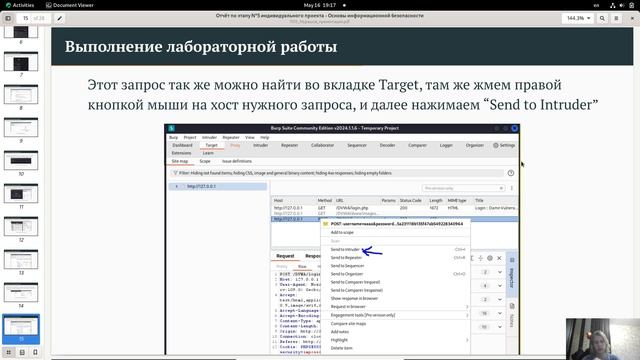Click the help question mark icon in Burp
The height and width of the screenshot is (360, 640).
click(511, 173)
